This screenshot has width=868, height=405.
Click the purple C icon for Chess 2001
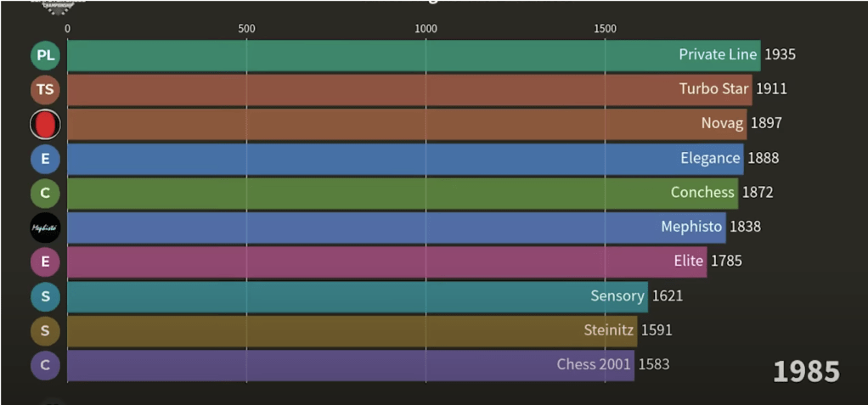pyautogui.click(x=45, y=365)
